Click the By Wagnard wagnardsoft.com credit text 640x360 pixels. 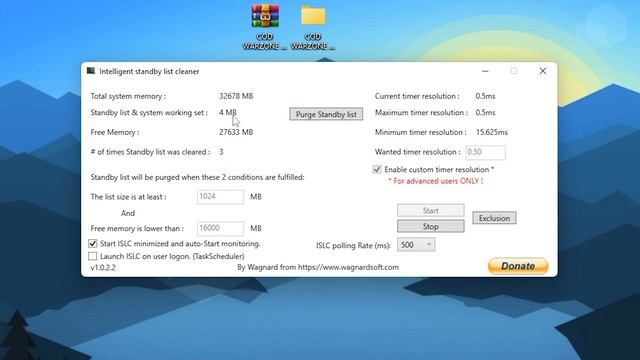(x=318, y=267)
